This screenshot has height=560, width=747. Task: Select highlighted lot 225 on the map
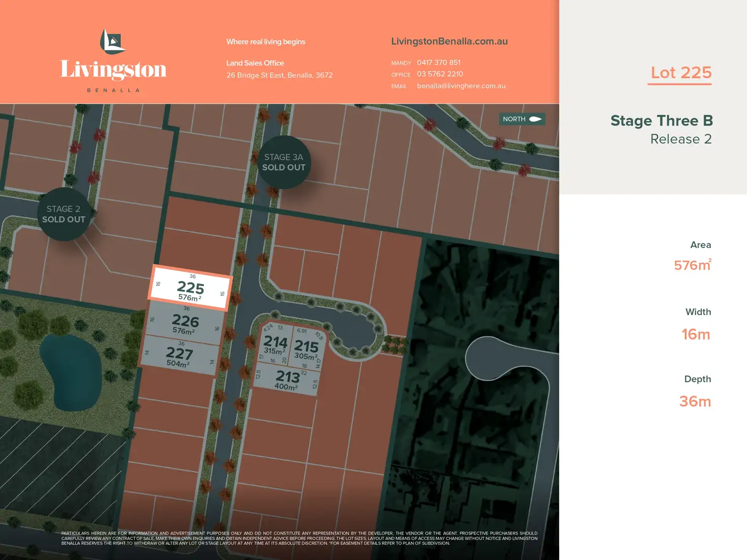point(190,288)
